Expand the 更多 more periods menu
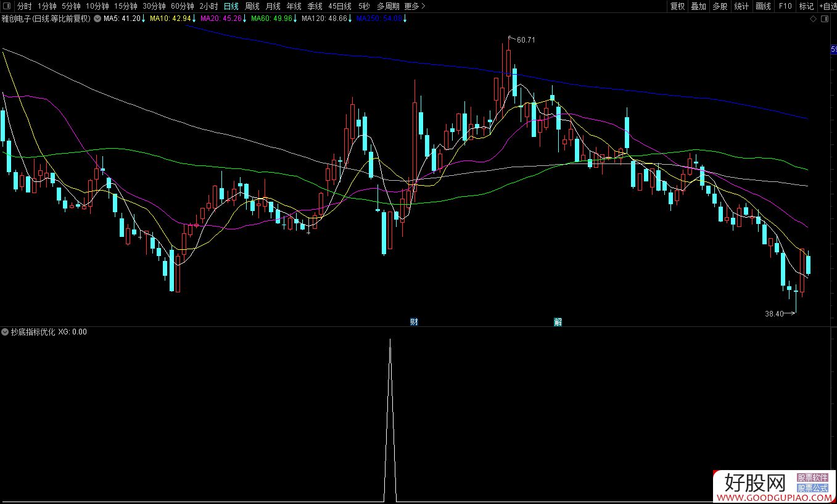 (415, 6)
